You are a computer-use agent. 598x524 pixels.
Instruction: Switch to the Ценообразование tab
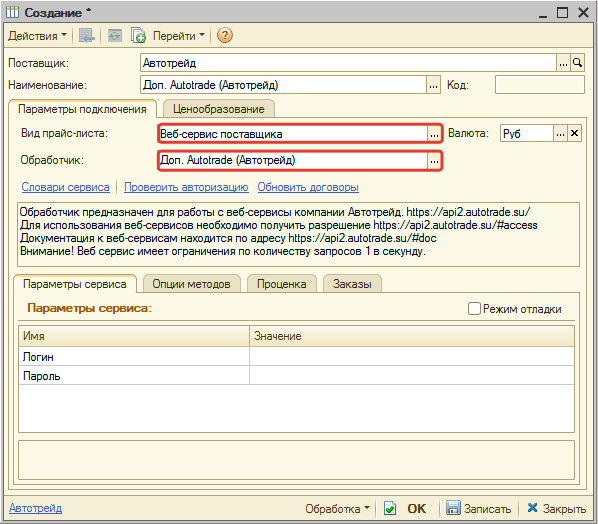pyautogui.click(x=219, y=109)
